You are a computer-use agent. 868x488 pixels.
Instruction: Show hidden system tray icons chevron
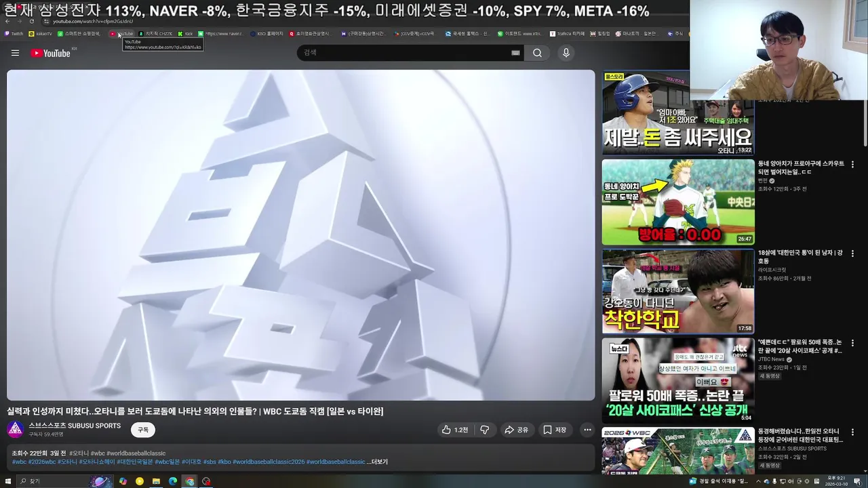click(758, 481)
